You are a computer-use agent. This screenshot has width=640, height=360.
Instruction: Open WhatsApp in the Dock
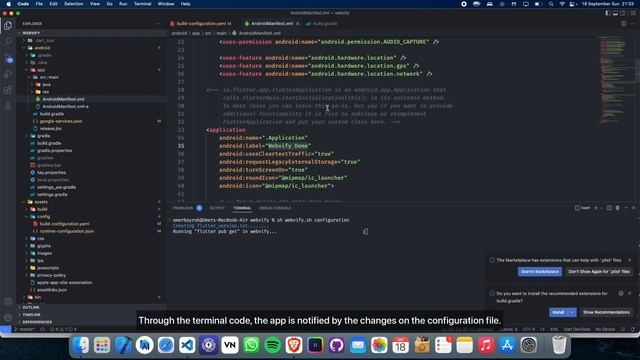(251, 345)
